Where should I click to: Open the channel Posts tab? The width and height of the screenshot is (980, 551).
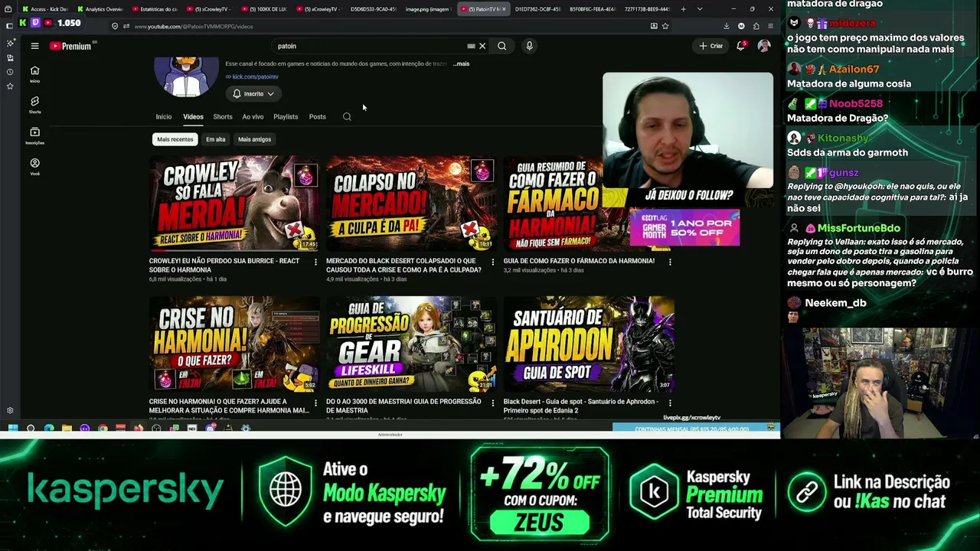(x=318, y=117)
